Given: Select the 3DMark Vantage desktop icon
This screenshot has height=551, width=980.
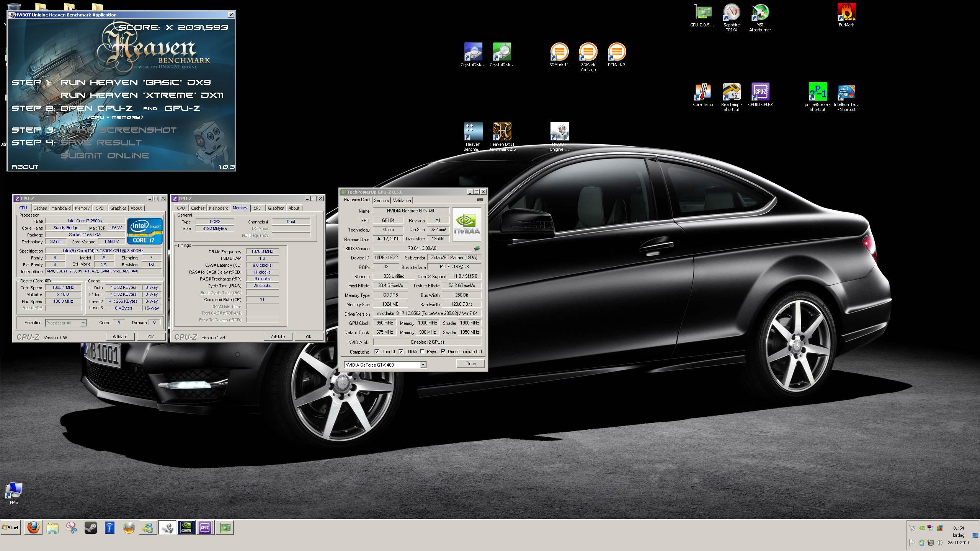Looking at the screenshot, I should coord(588,57).
